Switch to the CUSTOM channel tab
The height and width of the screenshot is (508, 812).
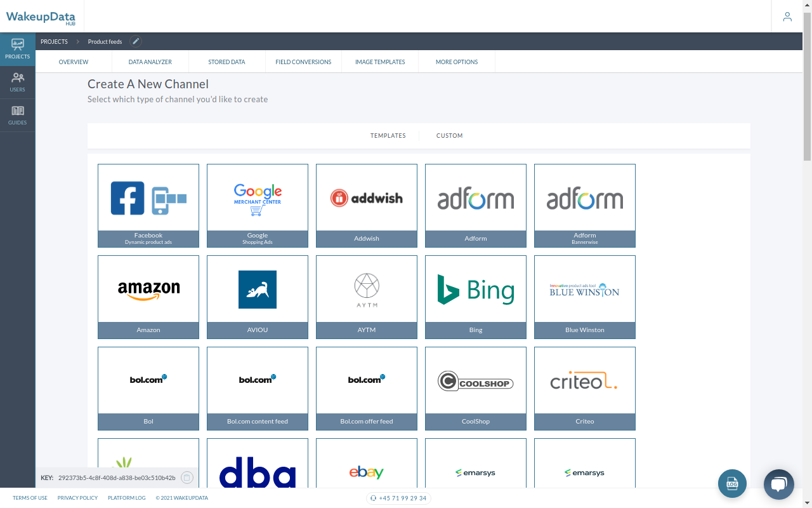pyautogui.click(x=449, y=135)
